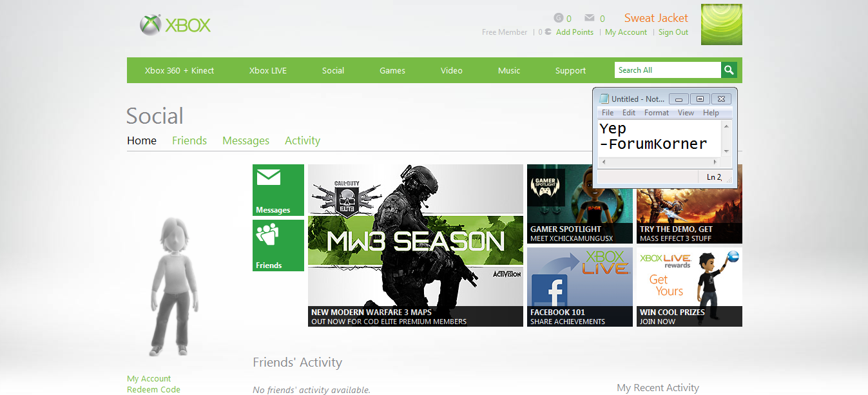Viewport: 868px width, 395px height.
Task: Click Notepad horizontal scrollbar left arrow
Action: [603, 161]
